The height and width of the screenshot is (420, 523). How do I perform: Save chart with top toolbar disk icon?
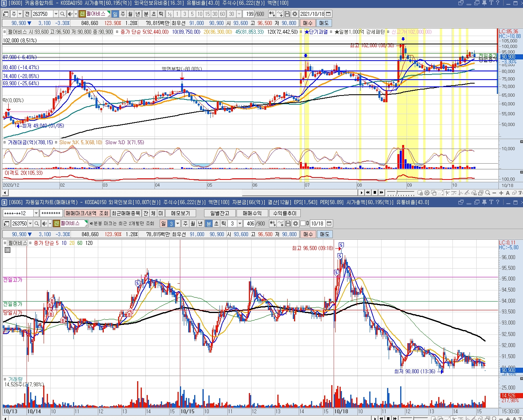(x=287, y=14)
